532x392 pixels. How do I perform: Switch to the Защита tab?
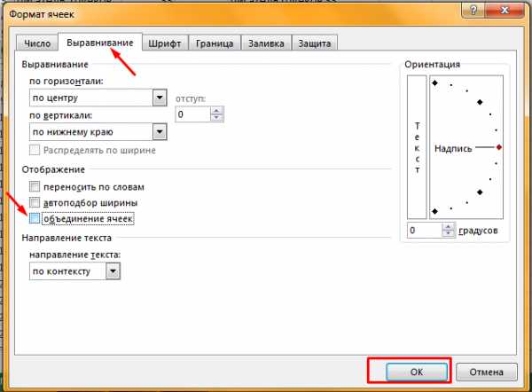click(314, 43)
